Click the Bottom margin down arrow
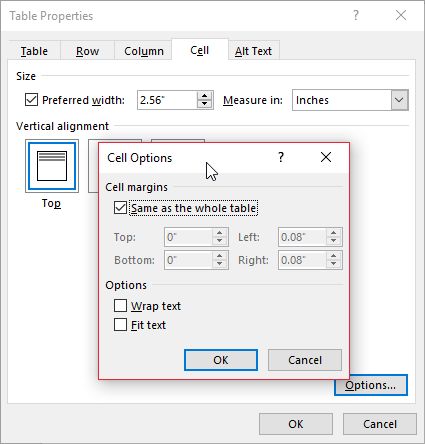 219,264
